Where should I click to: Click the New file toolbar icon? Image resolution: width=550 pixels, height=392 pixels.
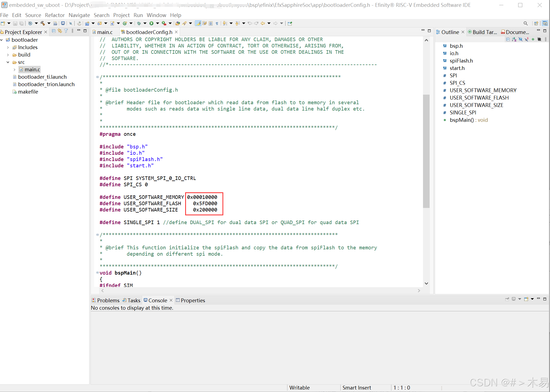(x=3, y=23)
